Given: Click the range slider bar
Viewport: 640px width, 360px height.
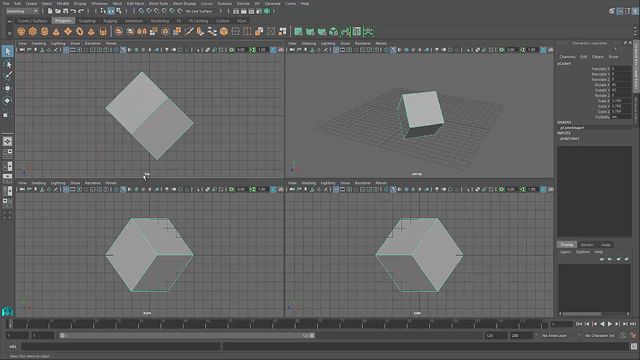Looking at the screenshot, I should [187, 336].
